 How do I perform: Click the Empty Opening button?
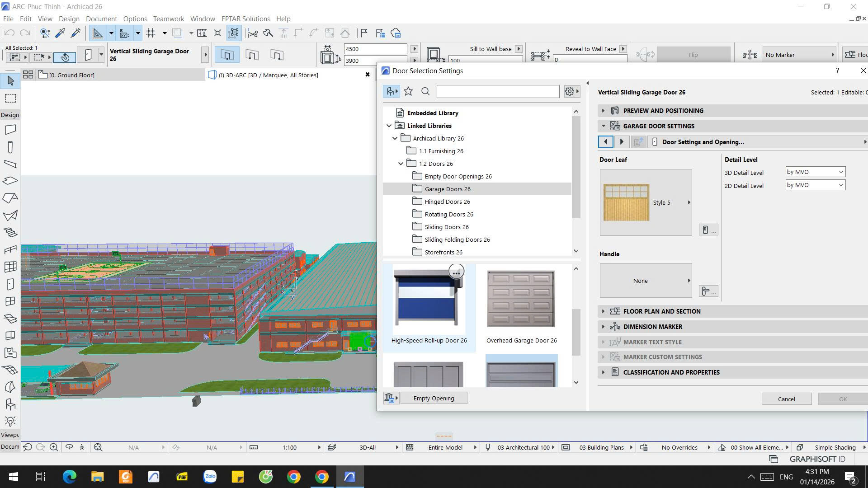(x=434, y=398)
